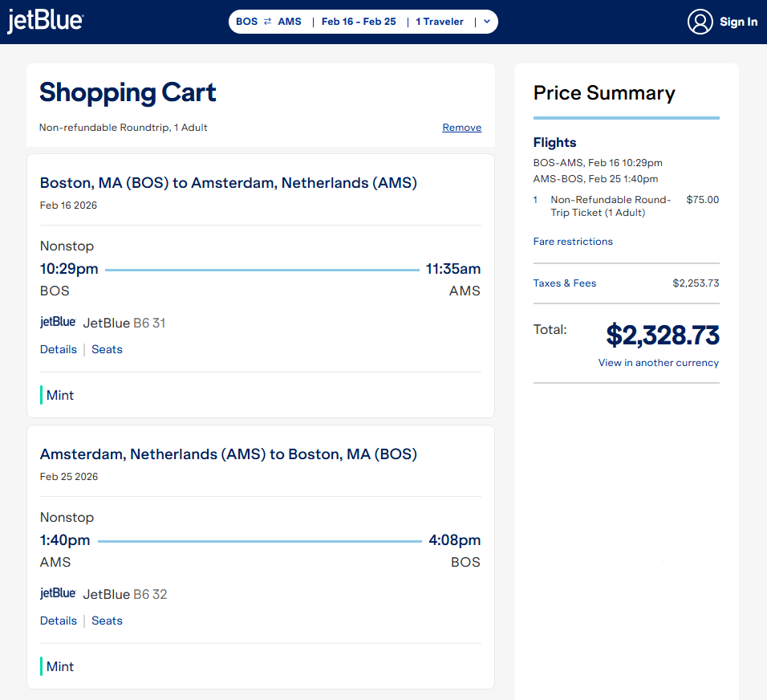
Task: Click the $75.00 ticket price
Action: [x=703, y=200]
